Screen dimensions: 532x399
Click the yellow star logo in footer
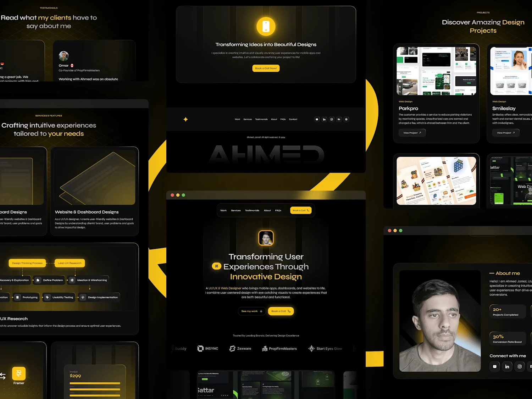click(x=185, y=119)
